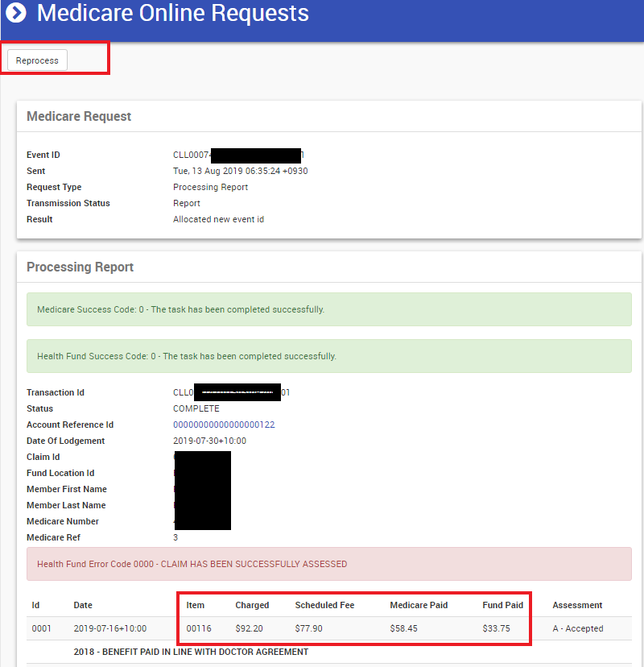Select charged amount '$92.20'
Screen dimensions: 644x667
point(249,628)
